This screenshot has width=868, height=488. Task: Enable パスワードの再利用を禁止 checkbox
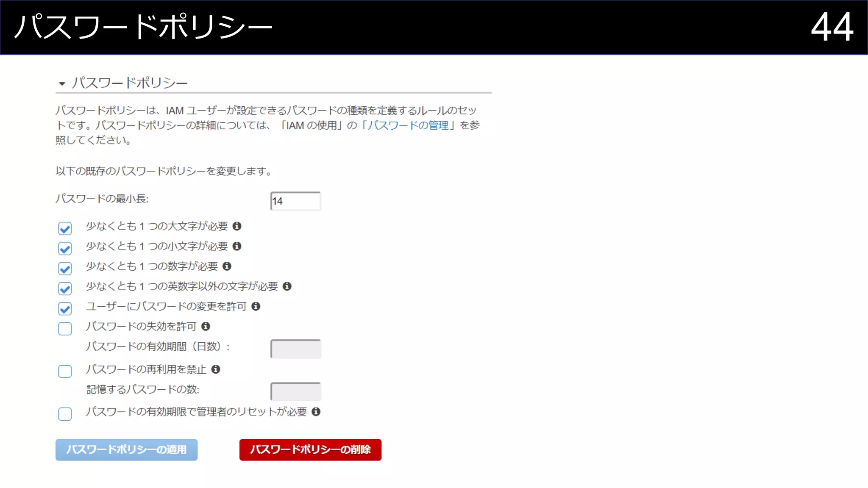(65, 372)
